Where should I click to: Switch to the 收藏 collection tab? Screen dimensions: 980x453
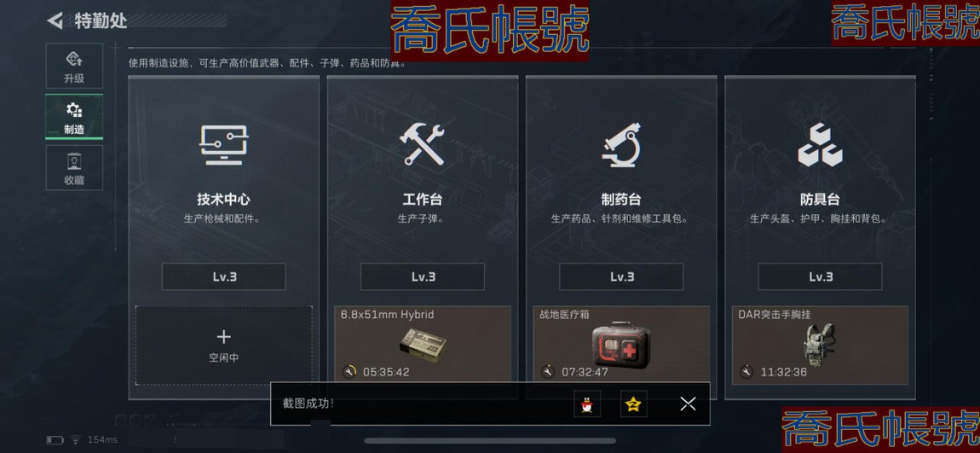(74, 168)
